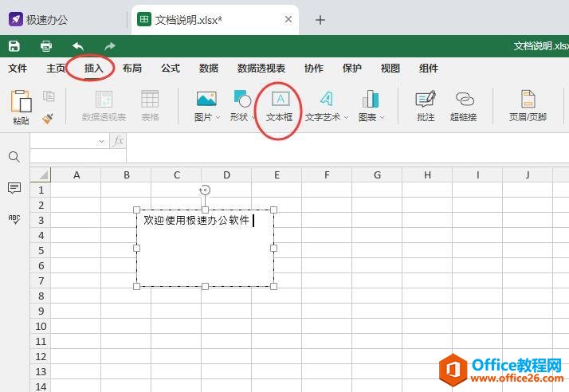Click the text 欢迎使用极速办公软件 in the text box

(x=196, y=221)
